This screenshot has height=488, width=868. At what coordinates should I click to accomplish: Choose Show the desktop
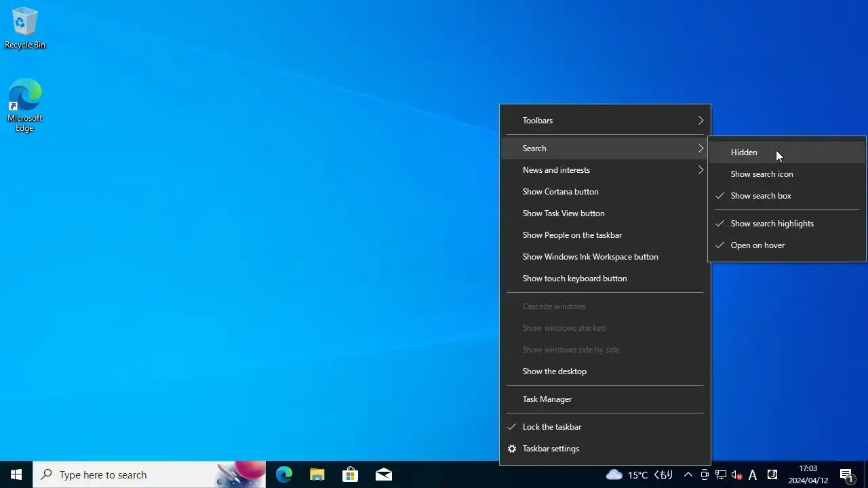605,371
